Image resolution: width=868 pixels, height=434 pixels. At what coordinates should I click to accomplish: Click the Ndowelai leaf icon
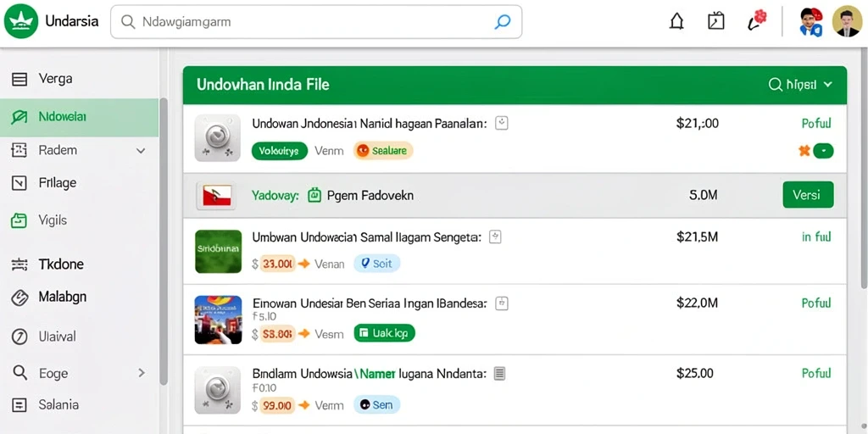[x=19, y=117]
